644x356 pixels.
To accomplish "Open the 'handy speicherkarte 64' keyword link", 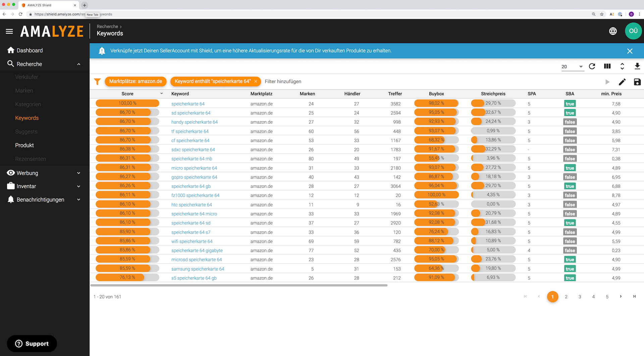I will point(195,122).
